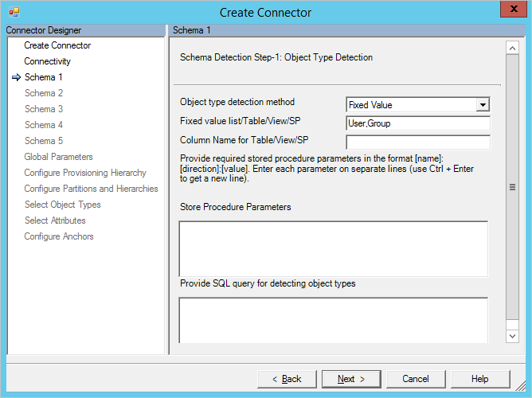Click the 'Provide SQL query for detecting object types' label
The width and height of the screenshot is (532, 398).
[268, 283]
